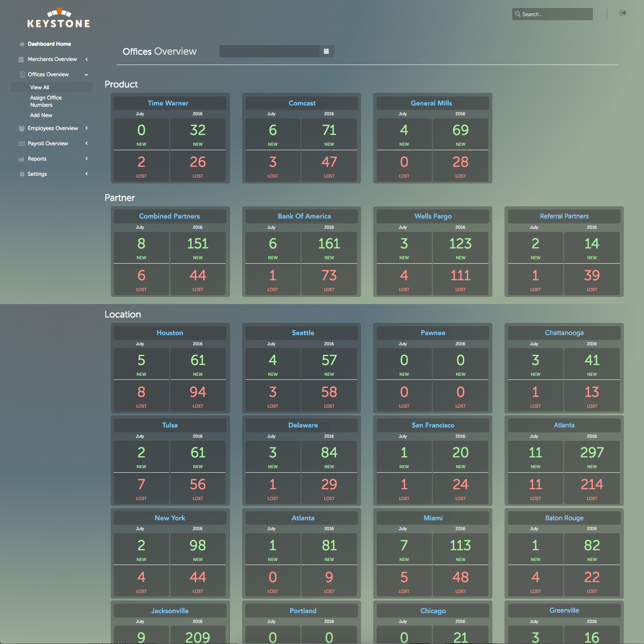Open the Payroll Overview menu
This screenshot has width=644, height=644.
click(48, 144)
